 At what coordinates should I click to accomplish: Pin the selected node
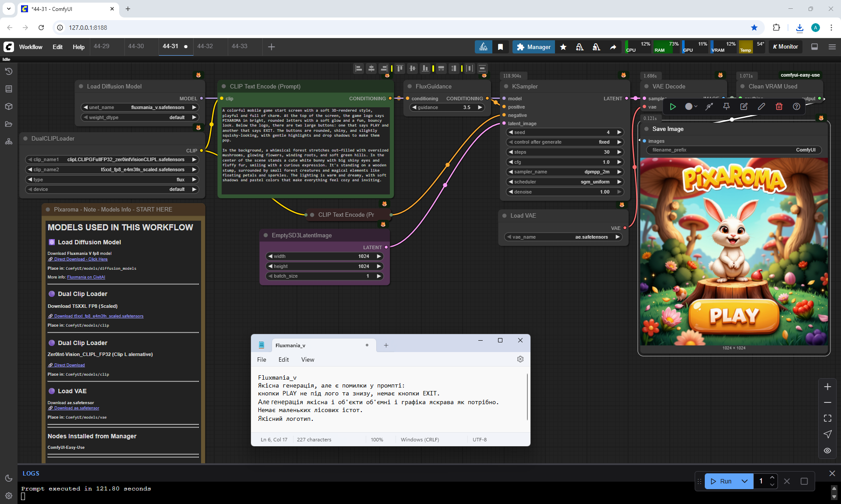pyautogui.click(x=726, y=106)
